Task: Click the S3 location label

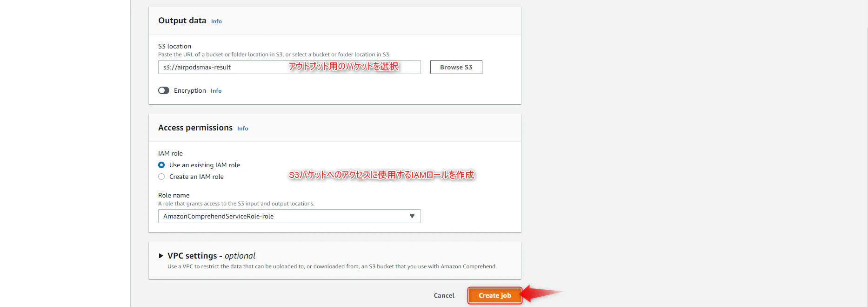Action: coord(174,46)
